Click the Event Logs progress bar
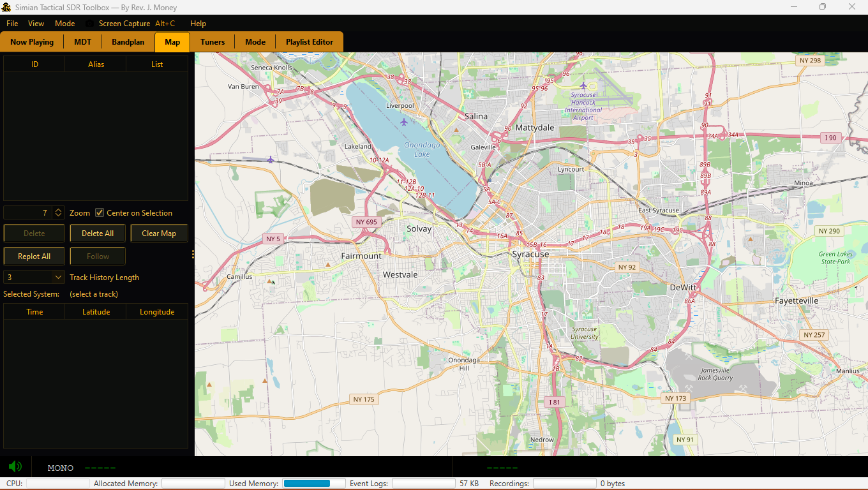 [423, 484]
